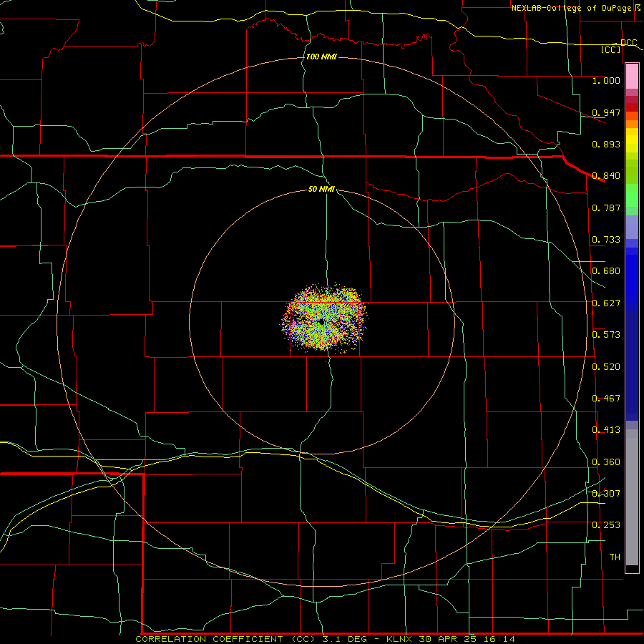The height and width of the screenshot is (644, 644).
Task: Click the 0.467 scale value
Action: 606,399
